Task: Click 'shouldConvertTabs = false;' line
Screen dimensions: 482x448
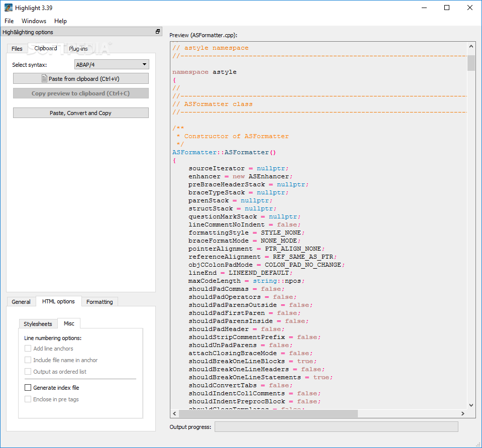Action: click(x=240, y=385)
